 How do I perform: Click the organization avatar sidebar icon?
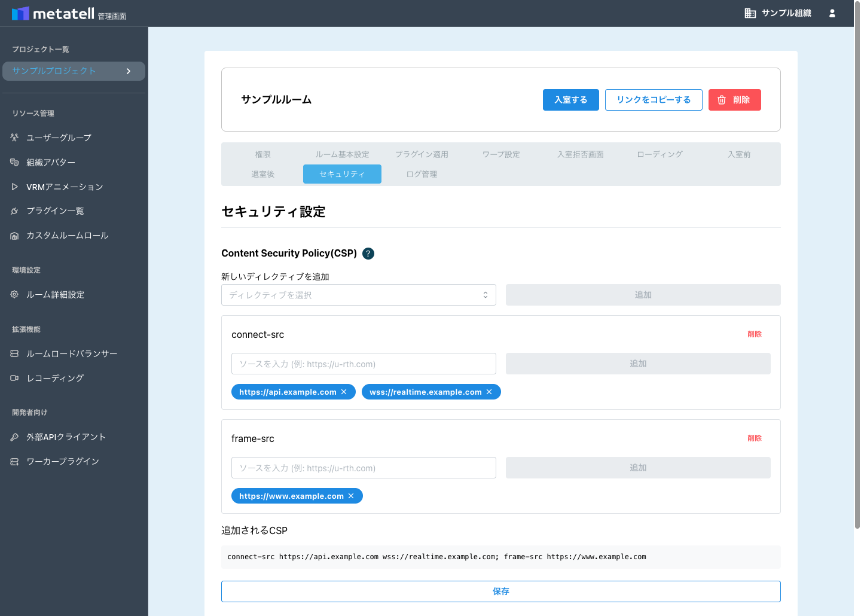point(14,162)
